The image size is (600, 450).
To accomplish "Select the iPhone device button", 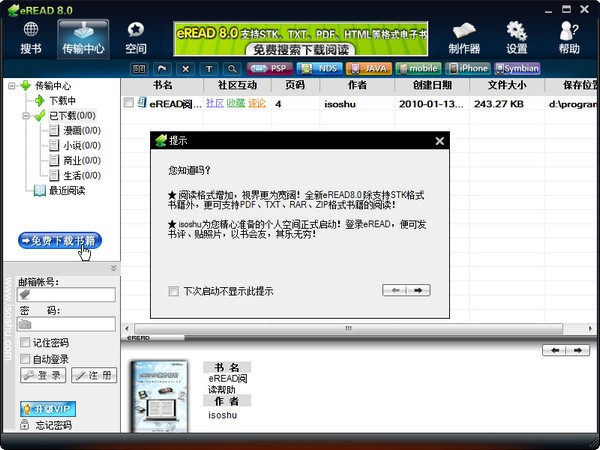I will (468, 68).
